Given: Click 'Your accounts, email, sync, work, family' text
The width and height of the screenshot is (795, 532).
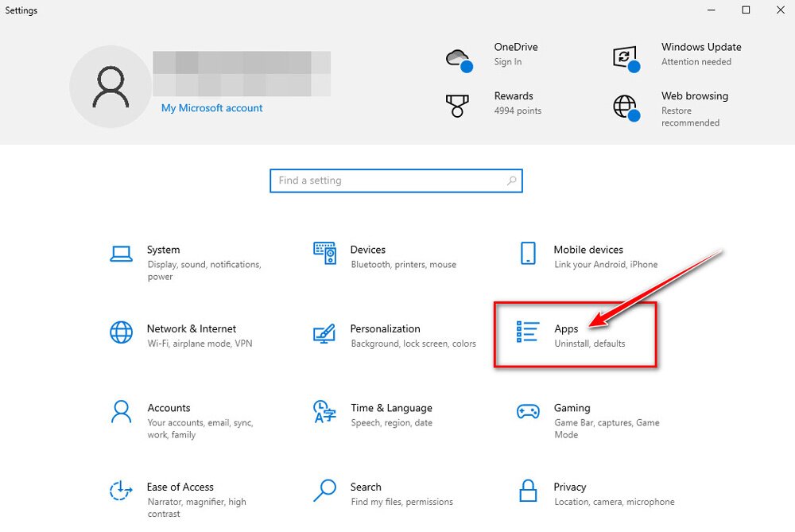Looking at the screenshot, I should point(200,429).
